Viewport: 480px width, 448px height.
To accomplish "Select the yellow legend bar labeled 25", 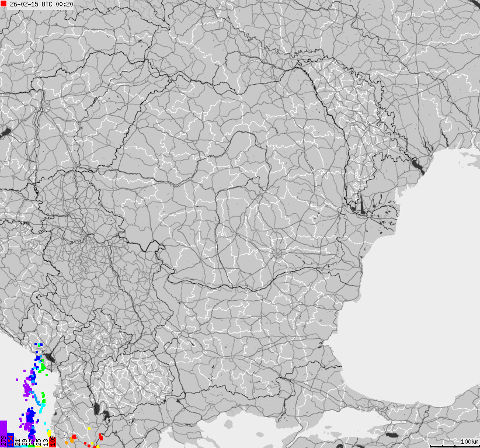I will point(39,446).
